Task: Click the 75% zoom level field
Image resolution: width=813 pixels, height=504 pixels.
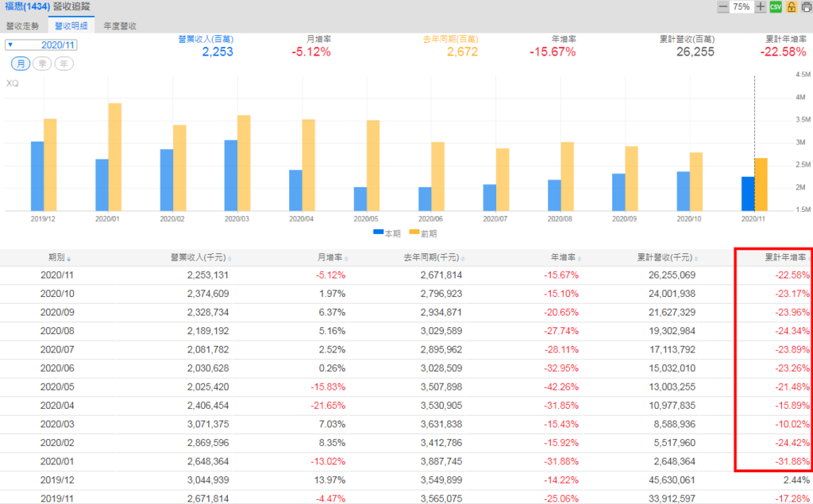Action: pyautogui.click(x=742, y=6)
